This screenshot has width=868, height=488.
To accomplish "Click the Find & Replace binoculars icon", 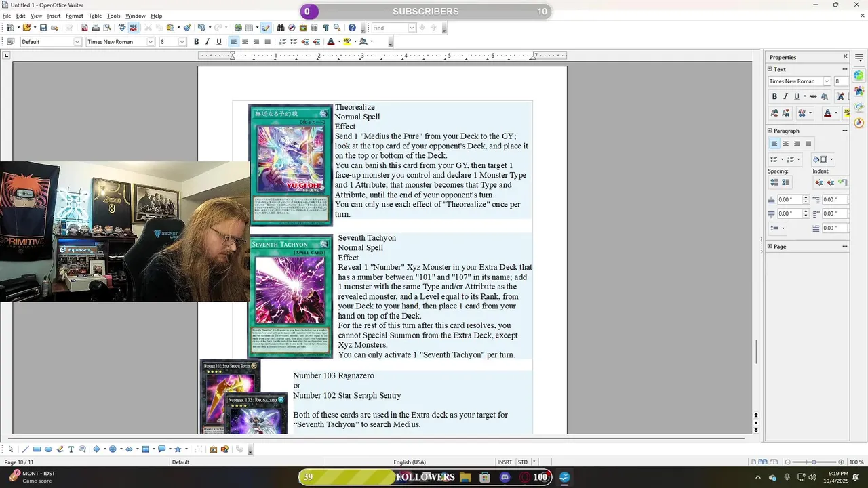I will (x=281, y=28).
